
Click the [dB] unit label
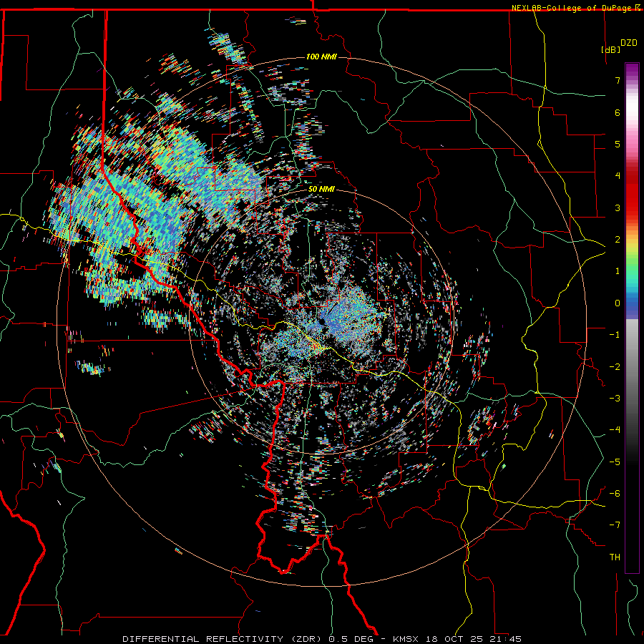coord(610,49)
